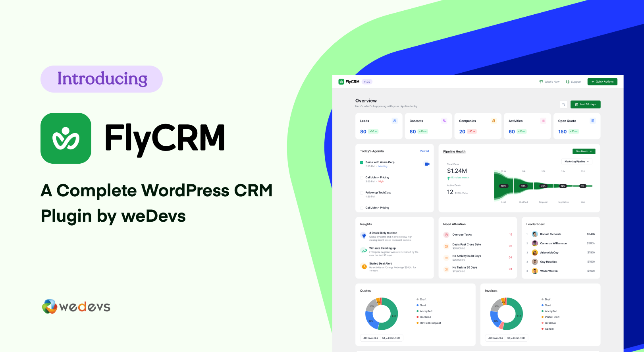644x352 pixels.
Task: Click the FlyCRM logo icon in dashboard header
Action: click(x=341, y=82)
